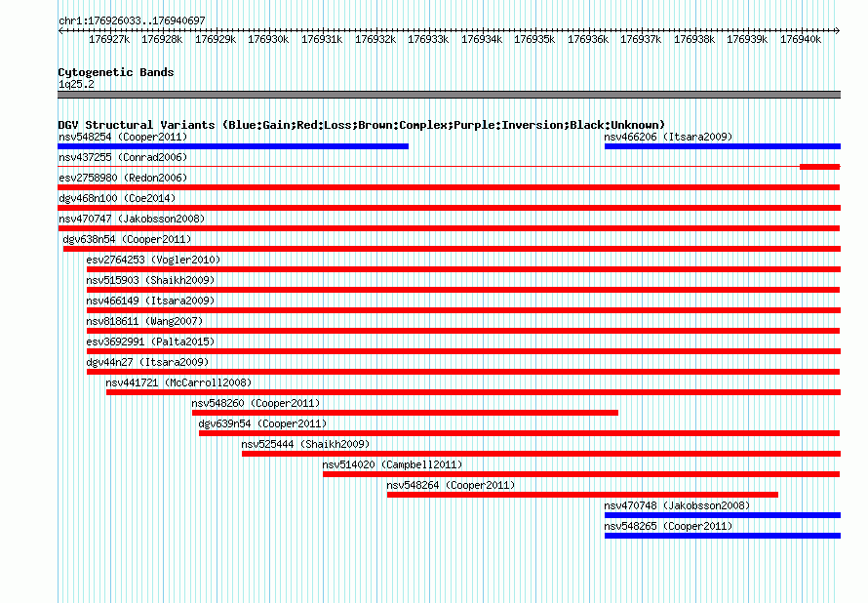Click the dgv638n54 red loss bar
The image size is (868, 603).
tap(452, 249)
